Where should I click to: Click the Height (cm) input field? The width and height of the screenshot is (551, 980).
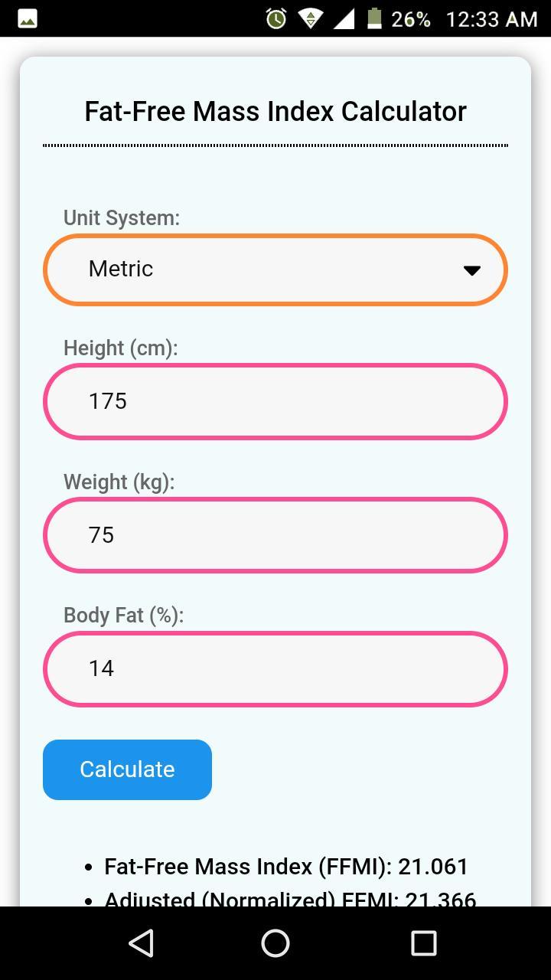click(x=275, y=400)
